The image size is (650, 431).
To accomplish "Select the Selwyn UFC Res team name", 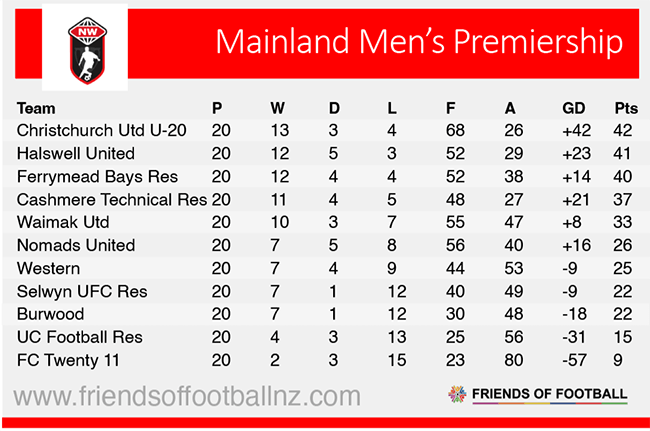I will coord(76,291).
